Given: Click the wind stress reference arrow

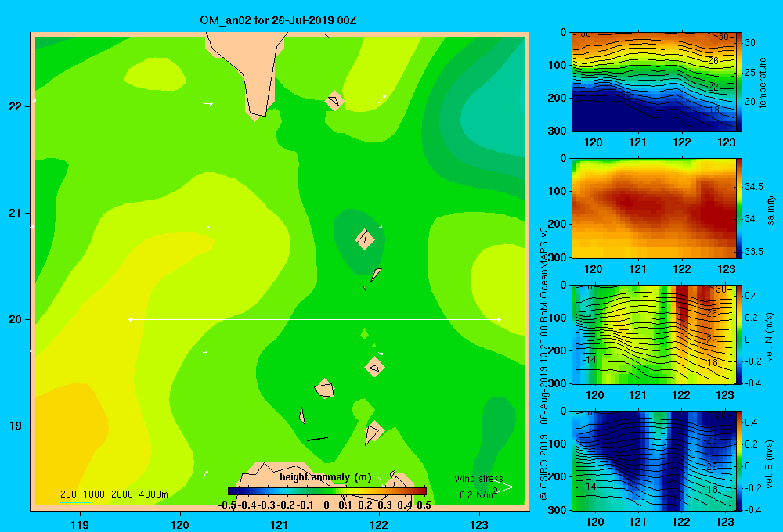Looking at the screenshot, I should [482, 487].
